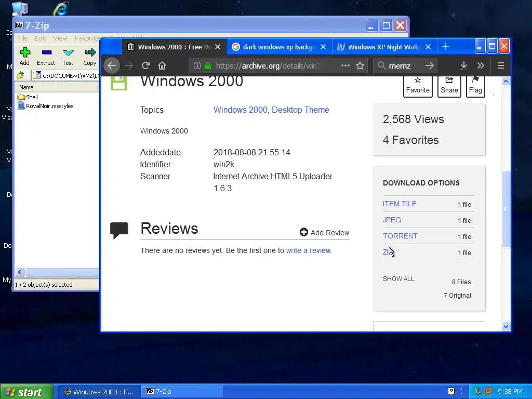Flag this archive.org item
The height and width of the screenshot is (399, 532).
coord(475,86)
